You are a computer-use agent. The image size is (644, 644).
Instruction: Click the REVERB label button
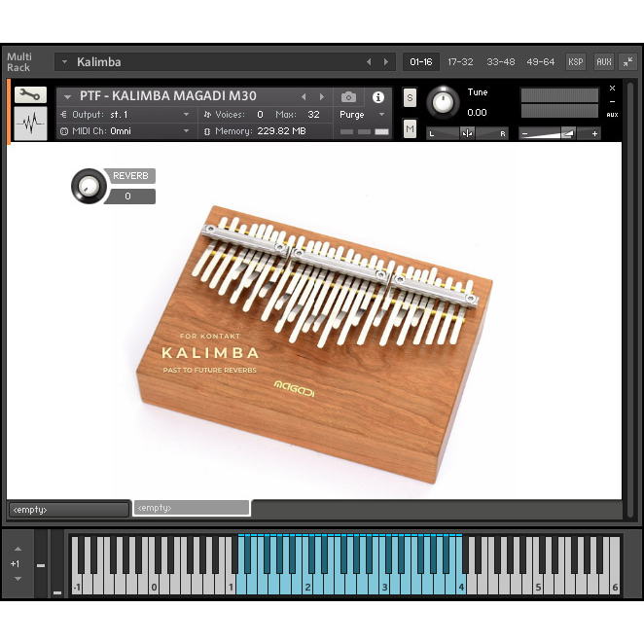(129, 176)
